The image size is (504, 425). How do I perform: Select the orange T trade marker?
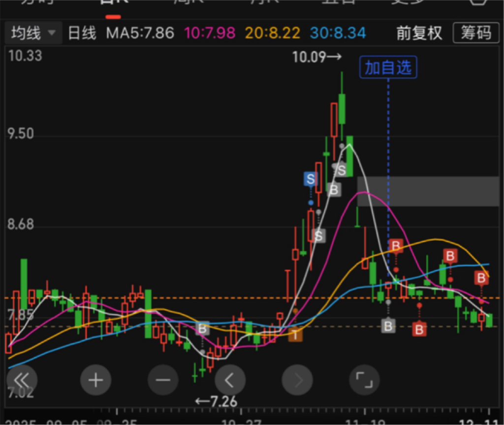click(x=295, y=335)
